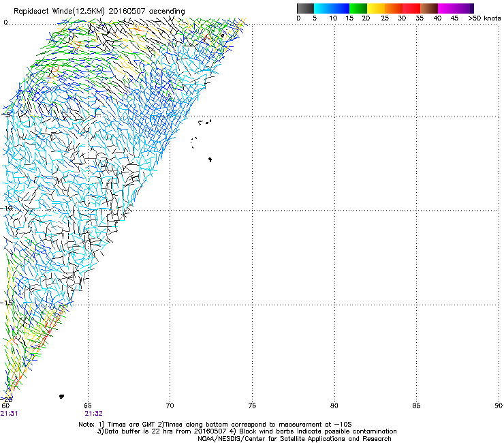Click the '-5' latitude axis label

click(x=6, y=115)
